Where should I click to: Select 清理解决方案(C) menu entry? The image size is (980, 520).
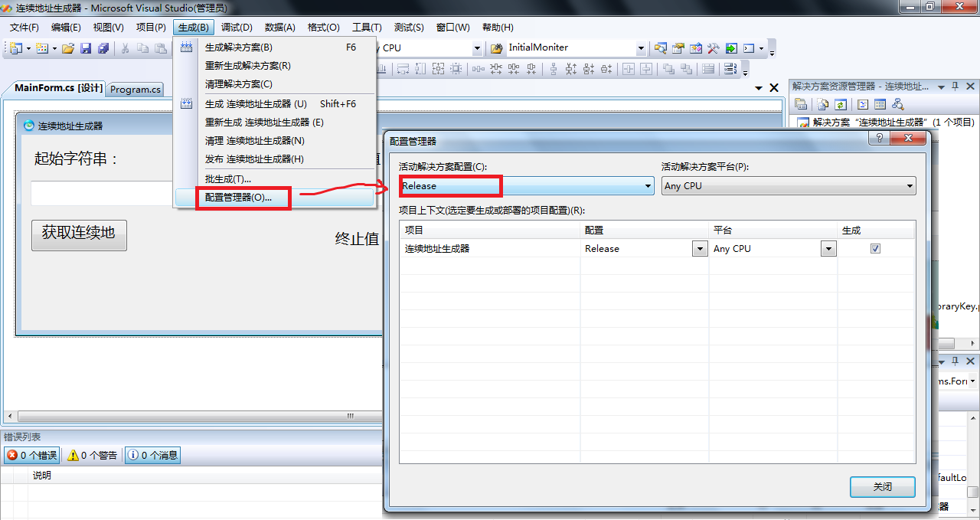275,84
